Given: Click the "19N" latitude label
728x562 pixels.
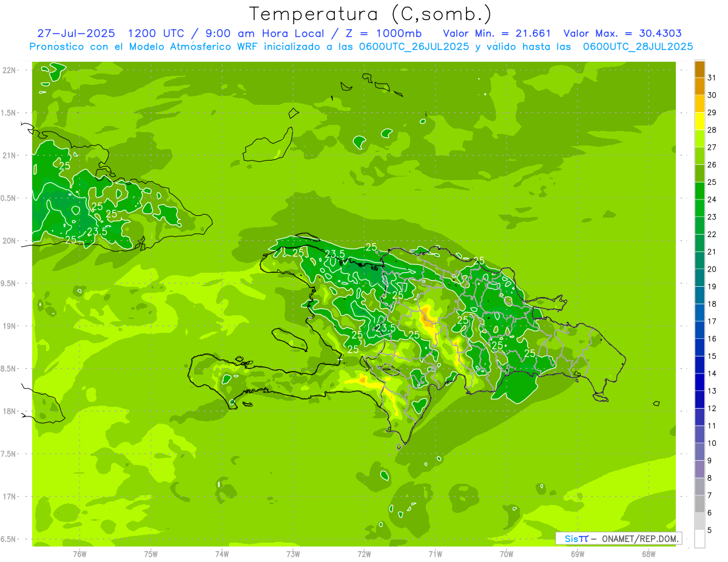Looking at the screenshot, I should (x=9, y=326).
